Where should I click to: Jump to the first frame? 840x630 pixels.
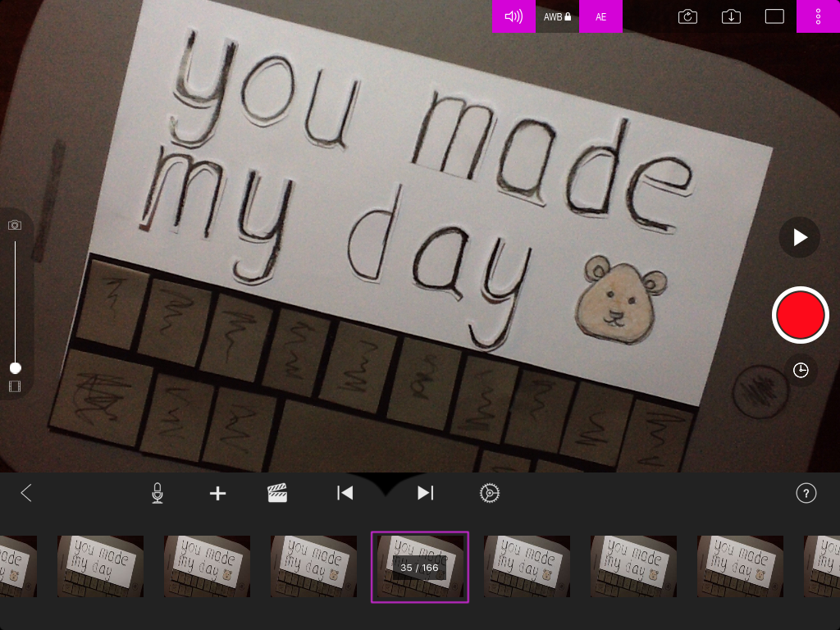pos(345,493)
